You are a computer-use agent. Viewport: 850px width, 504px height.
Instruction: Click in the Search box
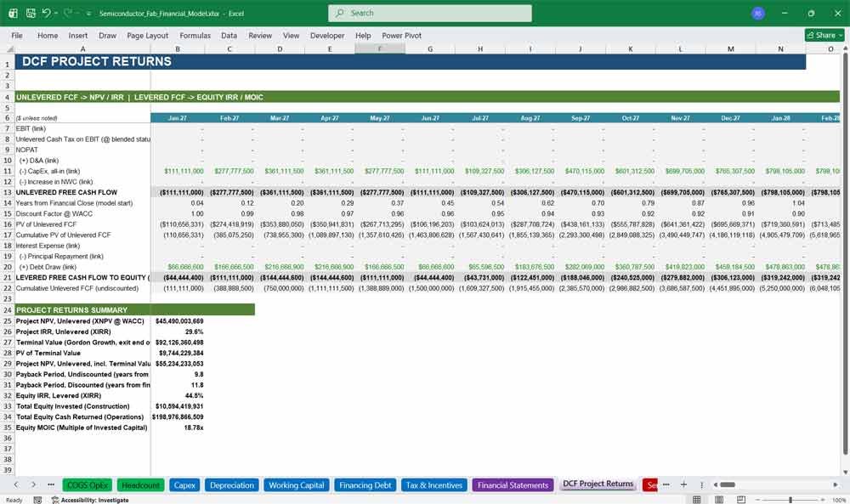coord(430,13)
